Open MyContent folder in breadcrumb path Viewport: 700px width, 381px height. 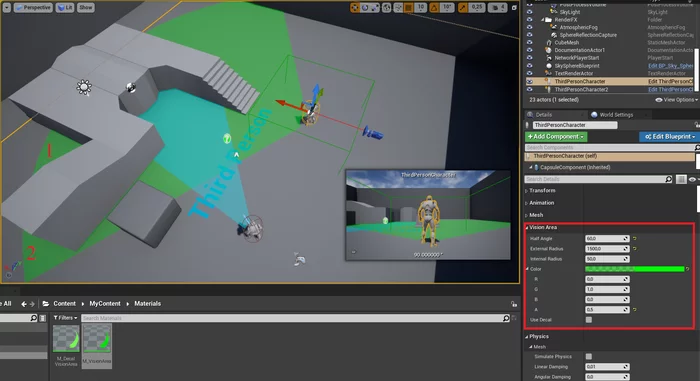[105, 304]
